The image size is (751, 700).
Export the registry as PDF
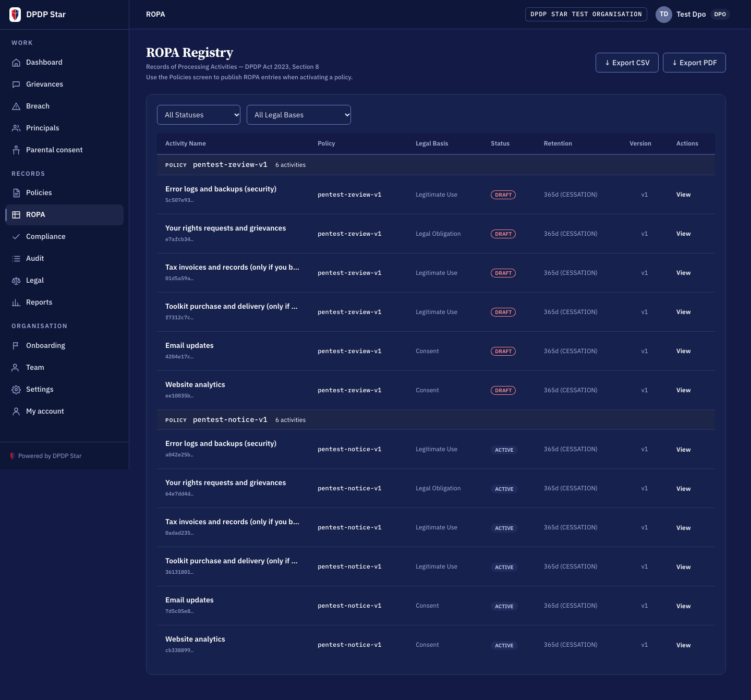[x=694, y=63]
